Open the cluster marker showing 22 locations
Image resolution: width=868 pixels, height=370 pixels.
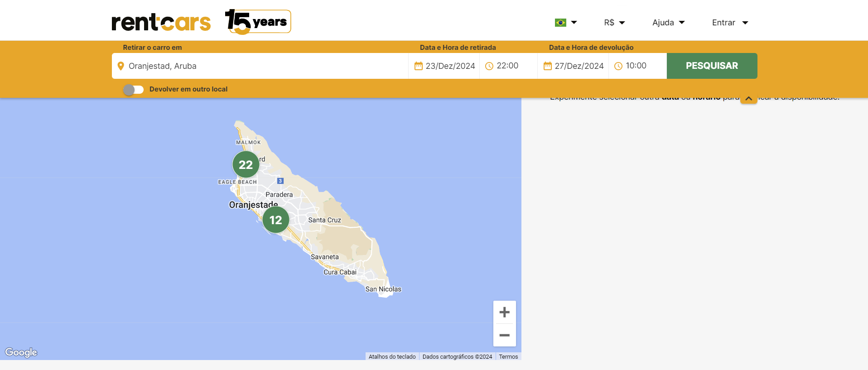coord(246,164)
